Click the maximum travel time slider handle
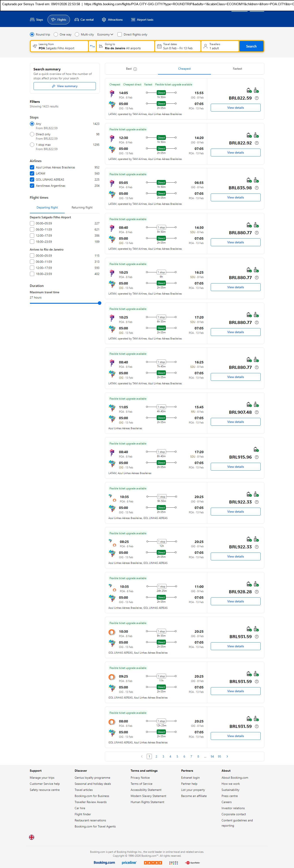The image size is (294, 868). click(x=99, y=303)
